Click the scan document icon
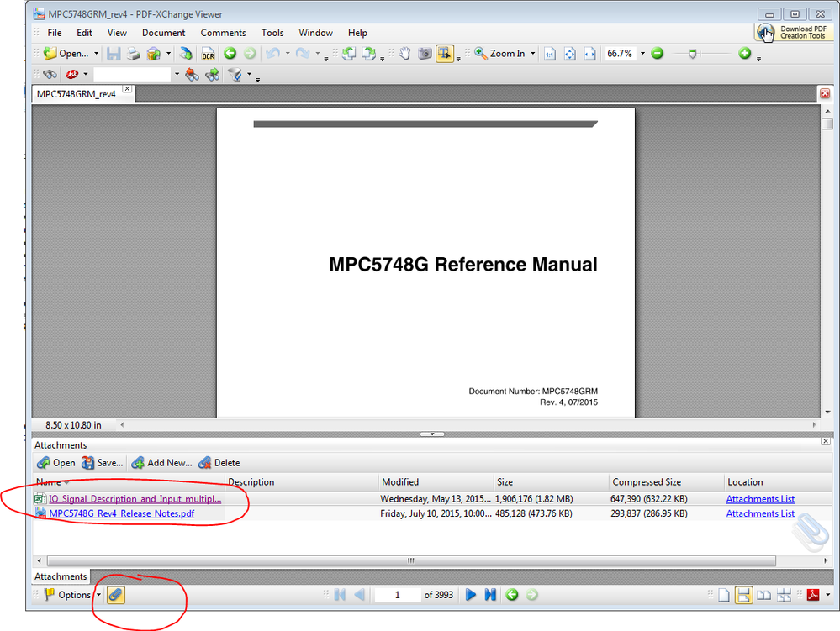This screenshot has width=840, height=631. 185,54
